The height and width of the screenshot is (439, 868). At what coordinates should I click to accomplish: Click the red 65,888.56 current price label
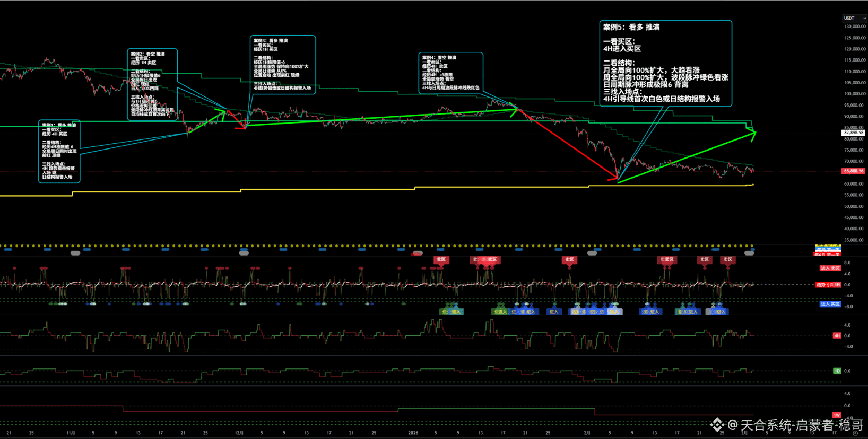point(853,171)
